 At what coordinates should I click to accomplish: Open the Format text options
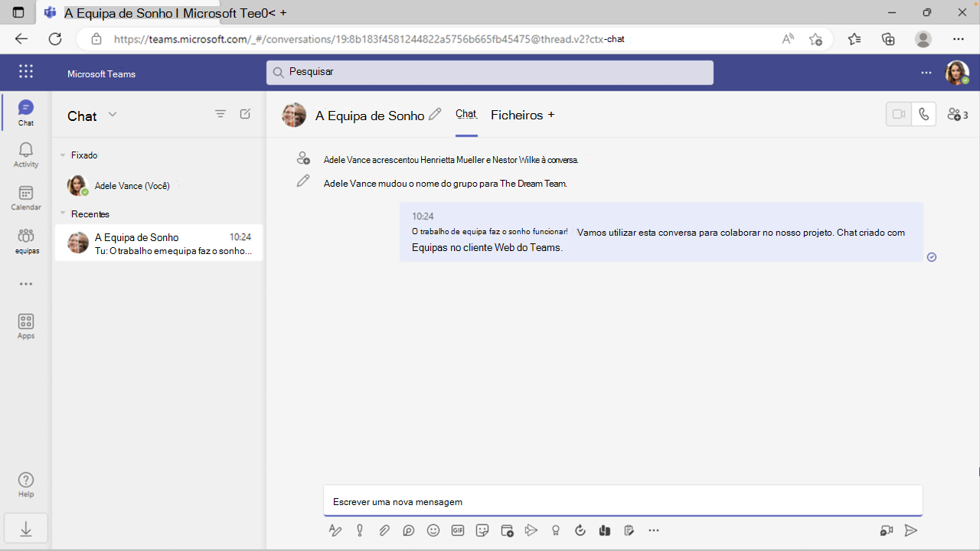pos(335,530)
